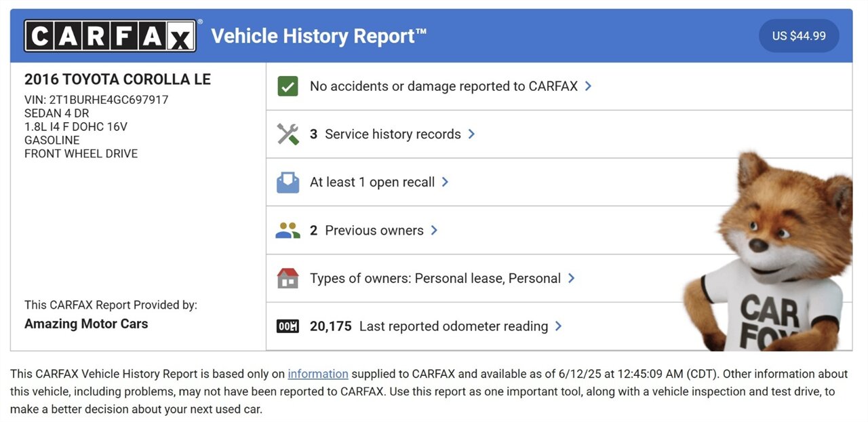Click the blue open recall icon
The width and height of the screenshot is (868, 422).
(288, 183)
